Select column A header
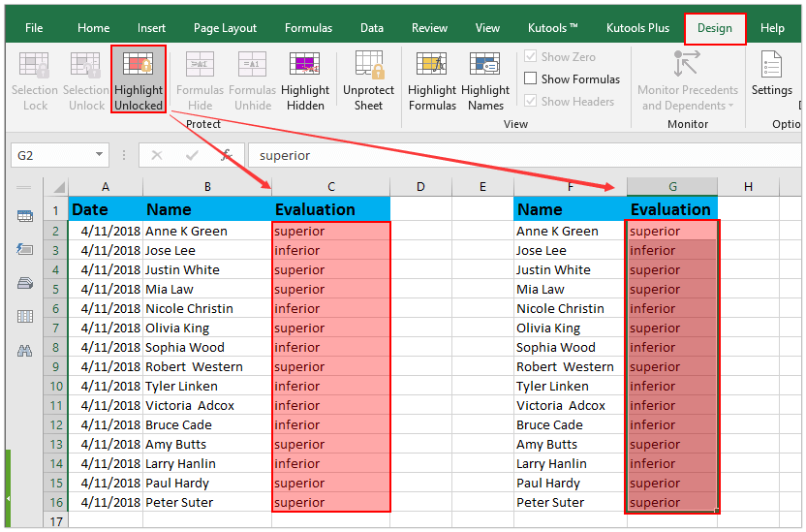 click(106, 187)
